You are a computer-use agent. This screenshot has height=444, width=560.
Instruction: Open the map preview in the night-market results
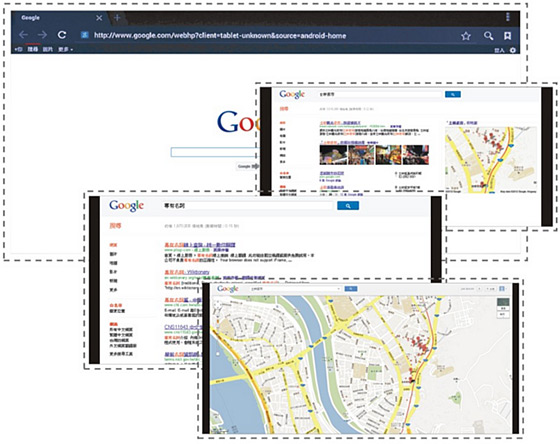(x=491, y=160)
